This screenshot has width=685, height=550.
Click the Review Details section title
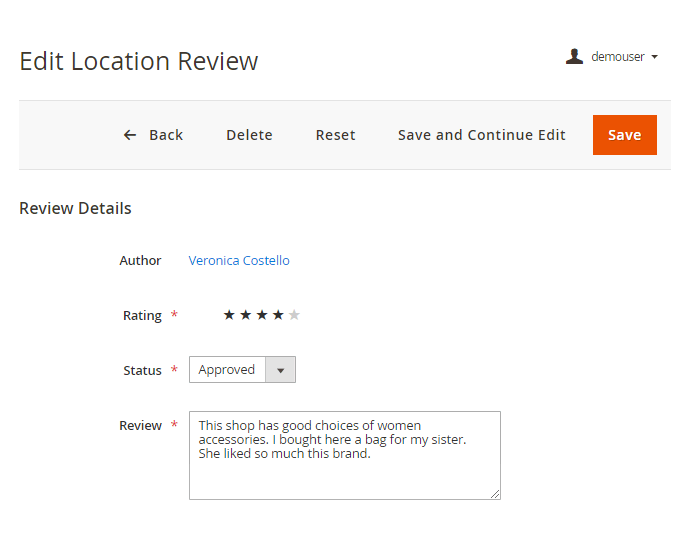point(75,209)
